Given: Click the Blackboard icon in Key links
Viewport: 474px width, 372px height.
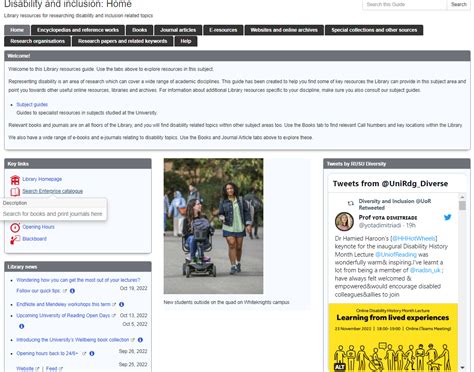Looking at the screenshot, I should (15, 239).
